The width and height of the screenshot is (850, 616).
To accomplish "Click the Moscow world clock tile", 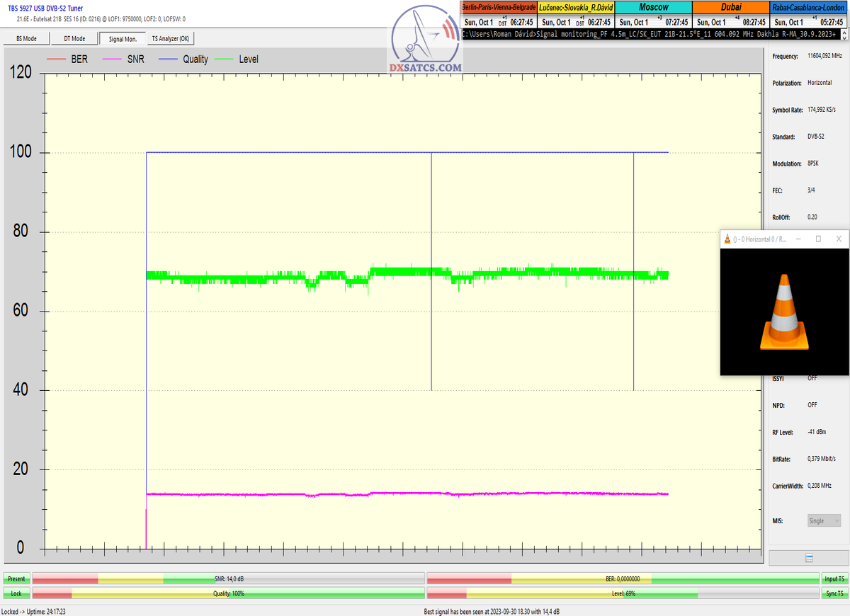I will point(652,14).
